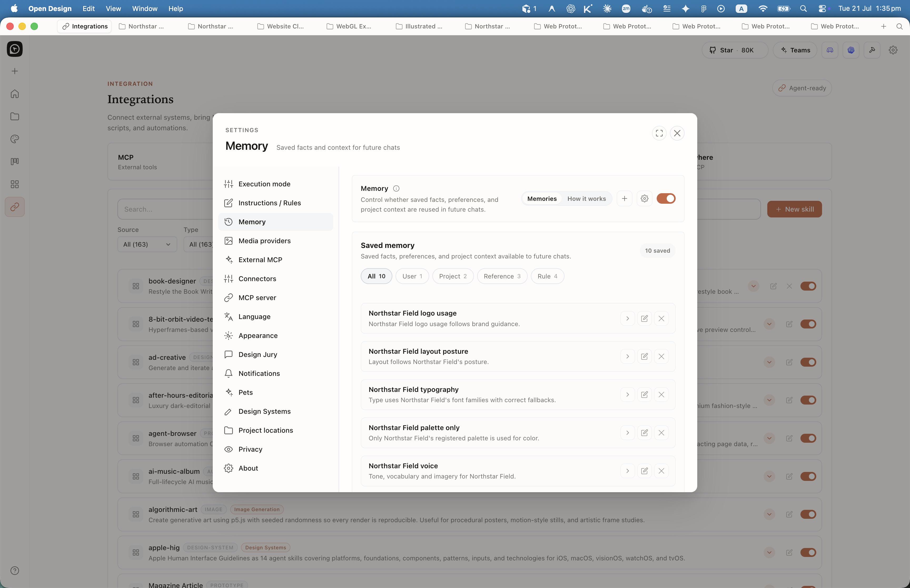Open Connectors settings section
910x588 pixels.
click(275, 279)
